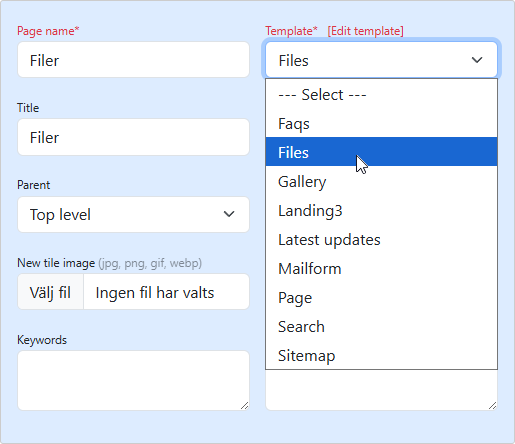Select Faqs template option

point(381,124)
